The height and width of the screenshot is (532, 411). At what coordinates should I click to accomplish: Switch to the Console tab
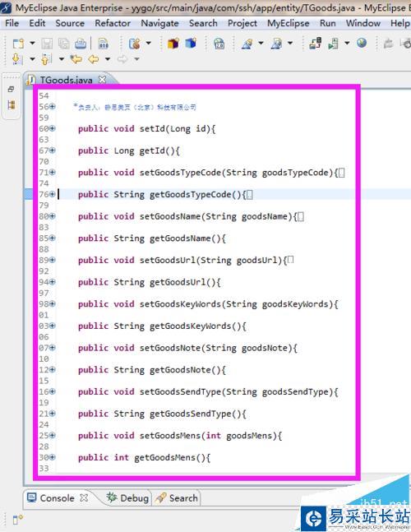tap(57, 498)
